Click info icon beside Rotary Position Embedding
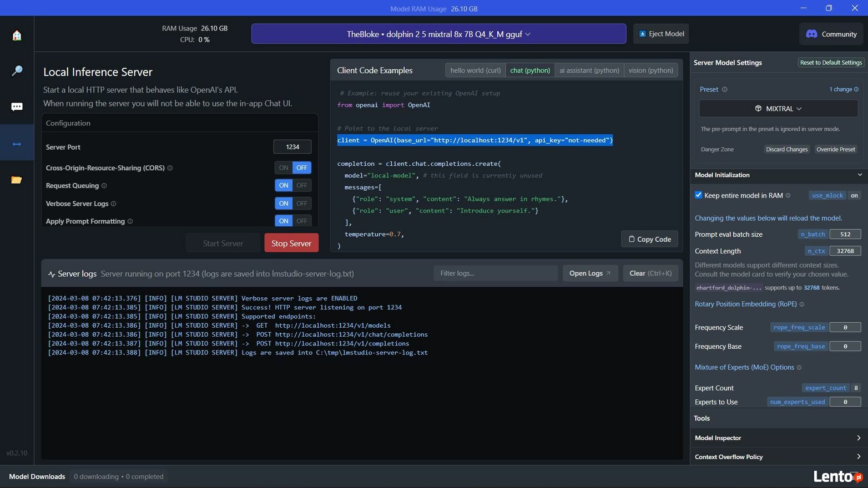Image resolution: width=868 pixels, height=488 pixels. coord(801,304)
